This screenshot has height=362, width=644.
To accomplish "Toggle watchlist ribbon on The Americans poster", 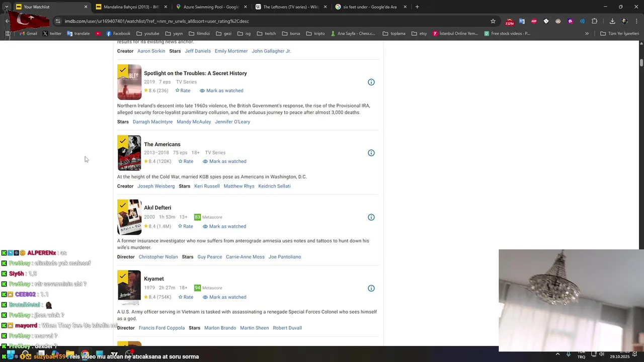I will (122, 141).
